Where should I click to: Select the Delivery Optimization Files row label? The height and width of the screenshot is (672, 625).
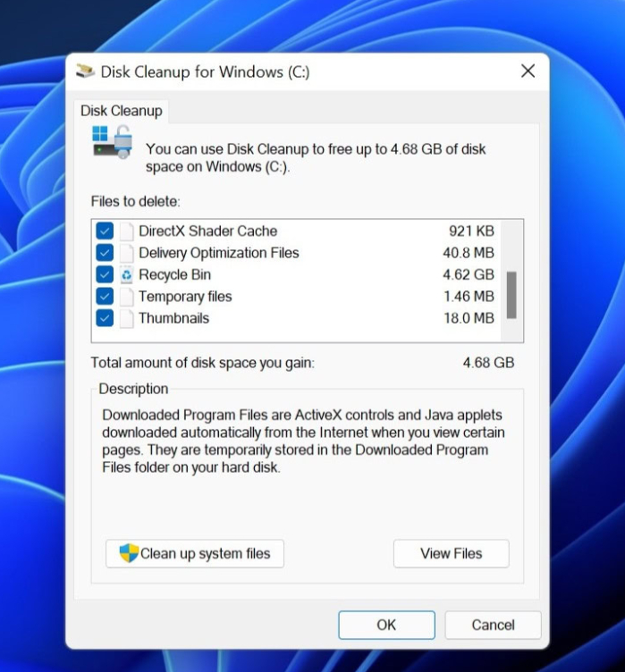(x=219, y=253)
